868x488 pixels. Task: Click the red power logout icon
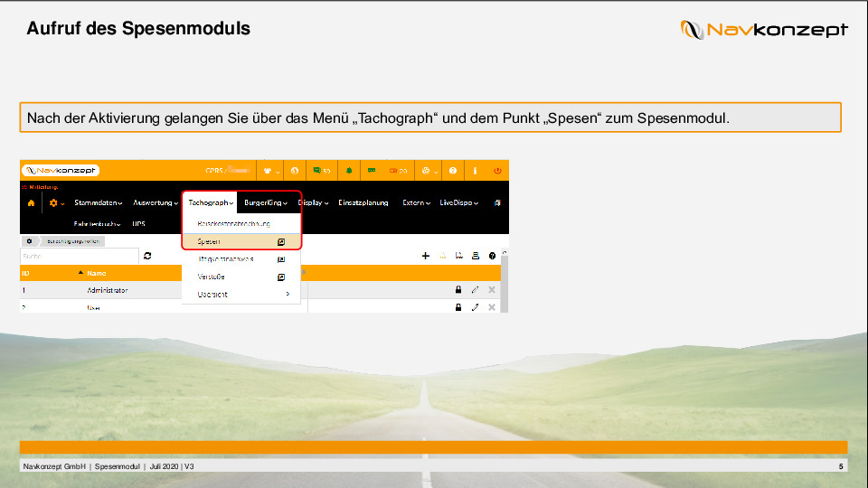[x=497, y=171]
